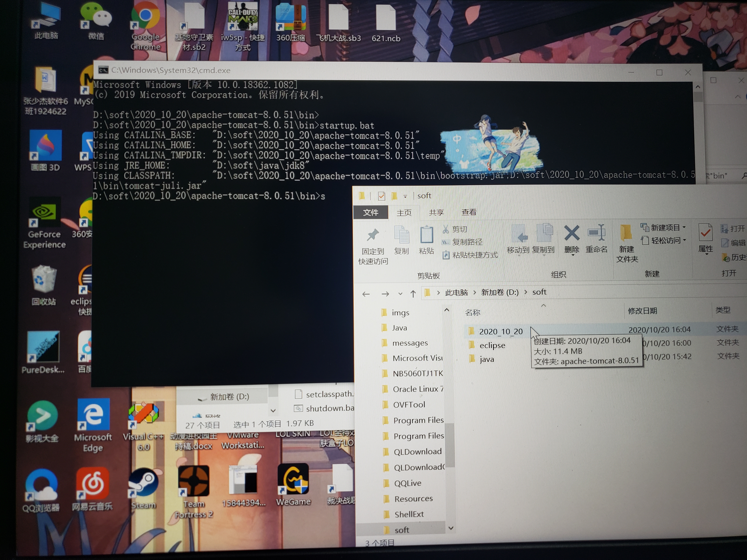Image resolution: width=747 pixels, height=560 pixels.
Task: Click the Up arrow navigation button in Explorer
Action: tap(413, 293)
